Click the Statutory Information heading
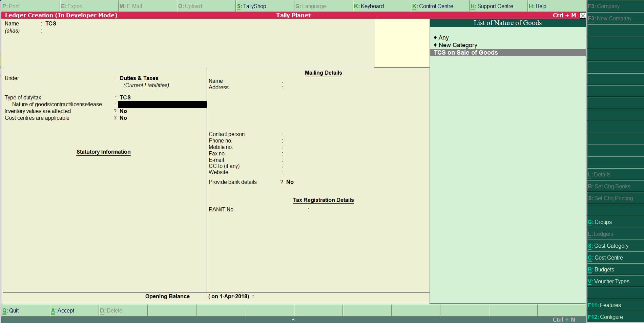This screenshot has width=644, height=323. (x=103, y=152)
